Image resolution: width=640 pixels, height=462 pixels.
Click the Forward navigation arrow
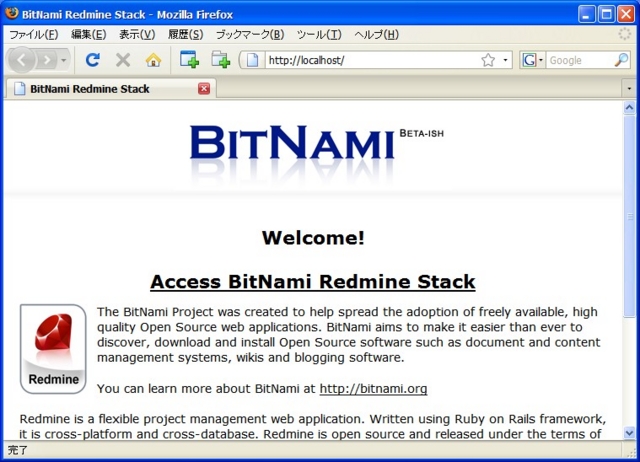tap(48, 60)
